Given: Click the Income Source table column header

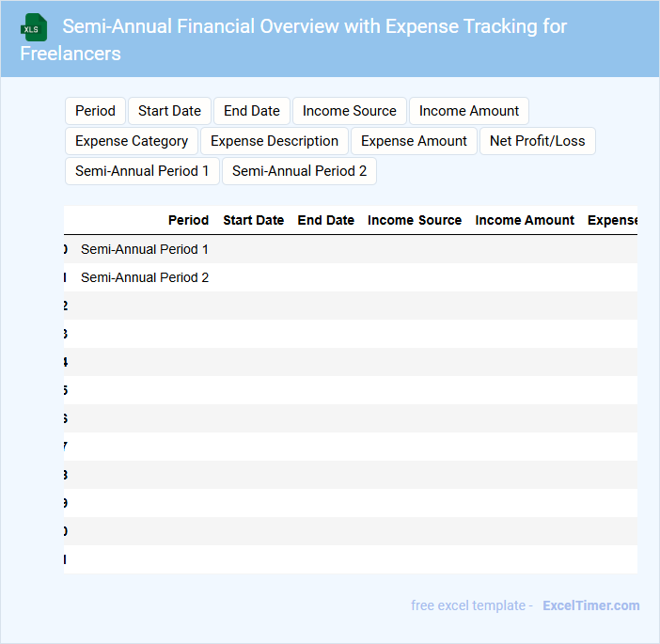Looking at the screenshot, I should (x=415, y=220).
